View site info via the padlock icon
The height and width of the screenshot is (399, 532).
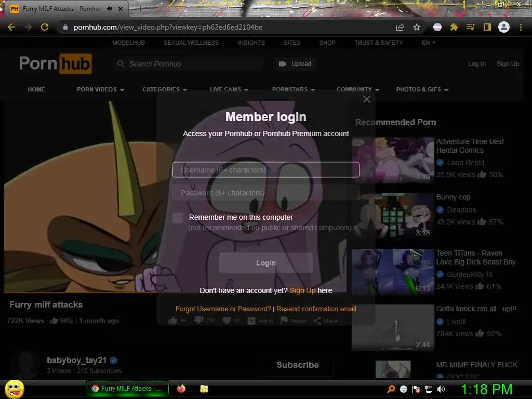[x=65, y=27]
